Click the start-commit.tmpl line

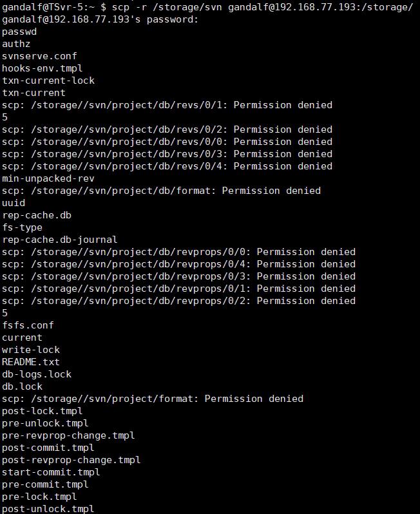click(51, 472)
